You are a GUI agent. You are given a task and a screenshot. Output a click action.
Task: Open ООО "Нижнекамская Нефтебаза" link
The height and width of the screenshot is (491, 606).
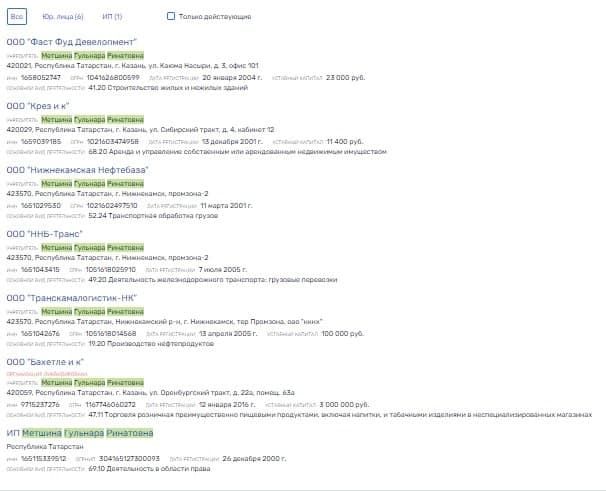78,170
